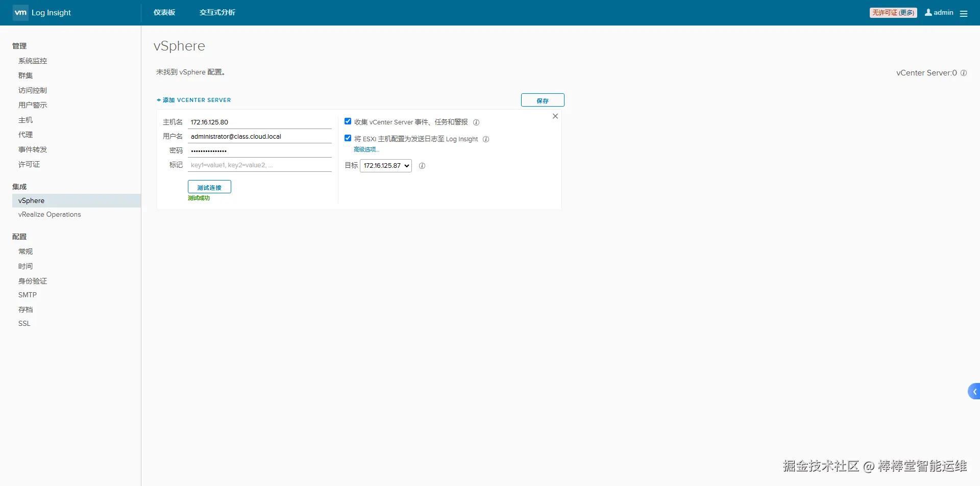Viewport: 980px width, 486px height.
Task: Close the vCenter Server configuration panel
Action: (x=555, y=116)
